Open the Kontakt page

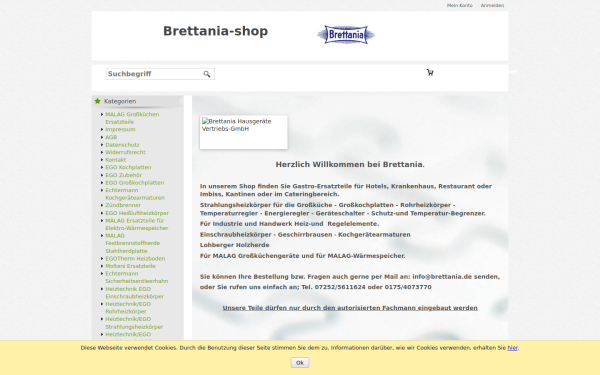pos(116,160)
